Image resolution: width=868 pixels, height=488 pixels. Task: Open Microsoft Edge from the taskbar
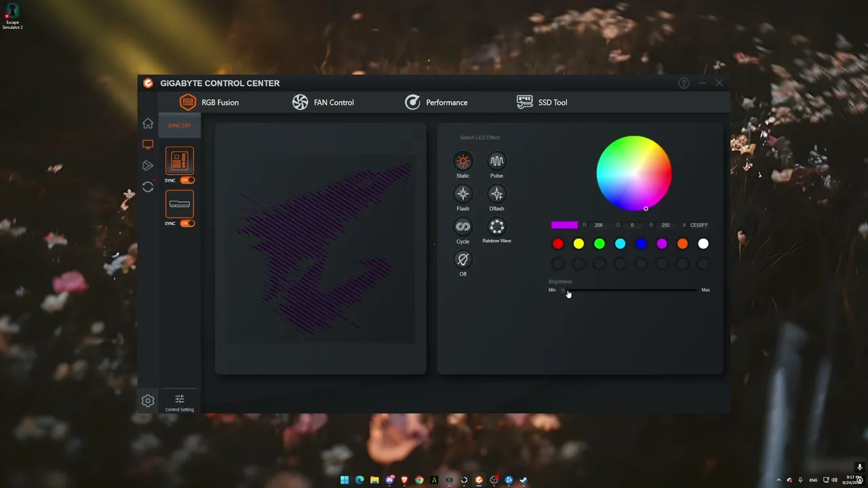click(359, 480)
